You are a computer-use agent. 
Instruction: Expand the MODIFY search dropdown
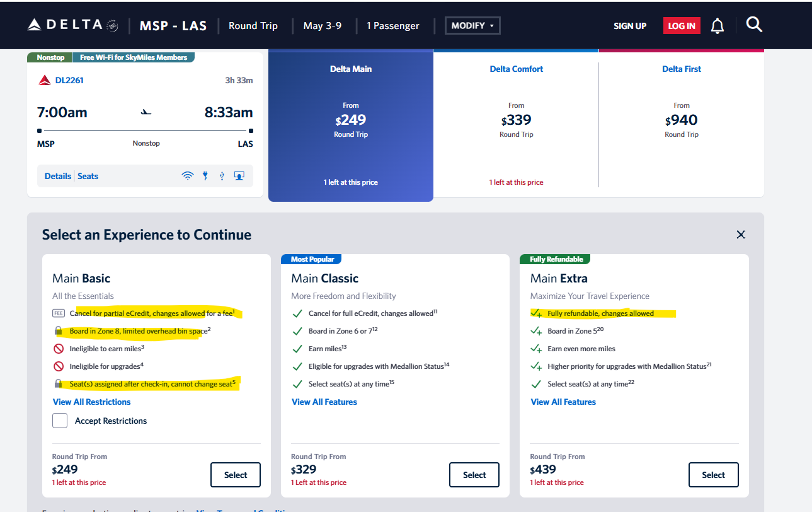tap(472, 26)
